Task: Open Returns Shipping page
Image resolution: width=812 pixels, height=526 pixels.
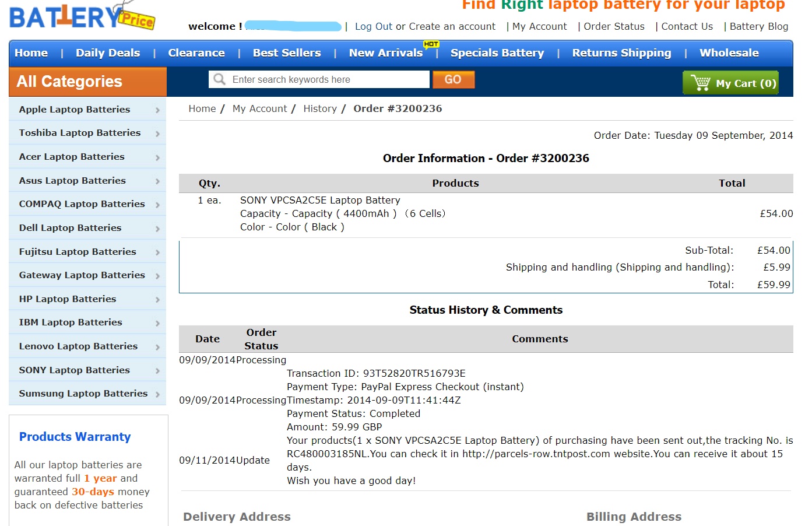Action: [x=621, y=53]
